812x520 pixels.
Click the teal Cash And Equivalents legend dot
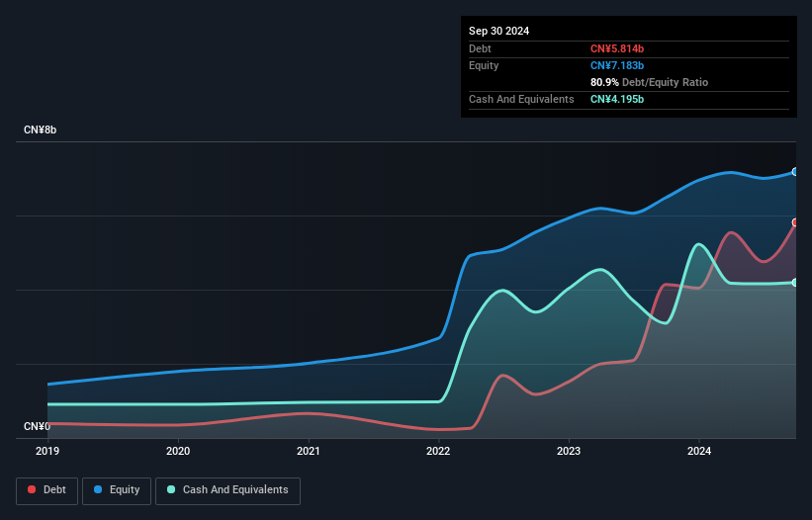coord(171,489)
